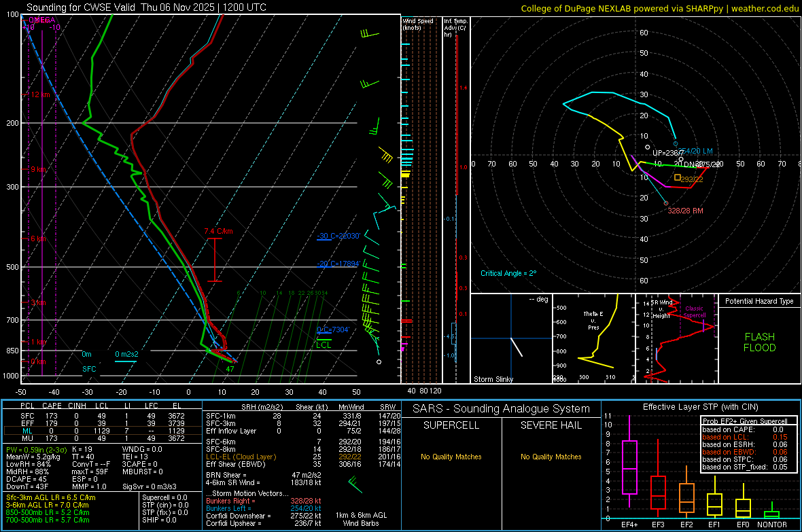Click the Classic Supercell label
Screen dimensions: 802x532
pos(695,312)
